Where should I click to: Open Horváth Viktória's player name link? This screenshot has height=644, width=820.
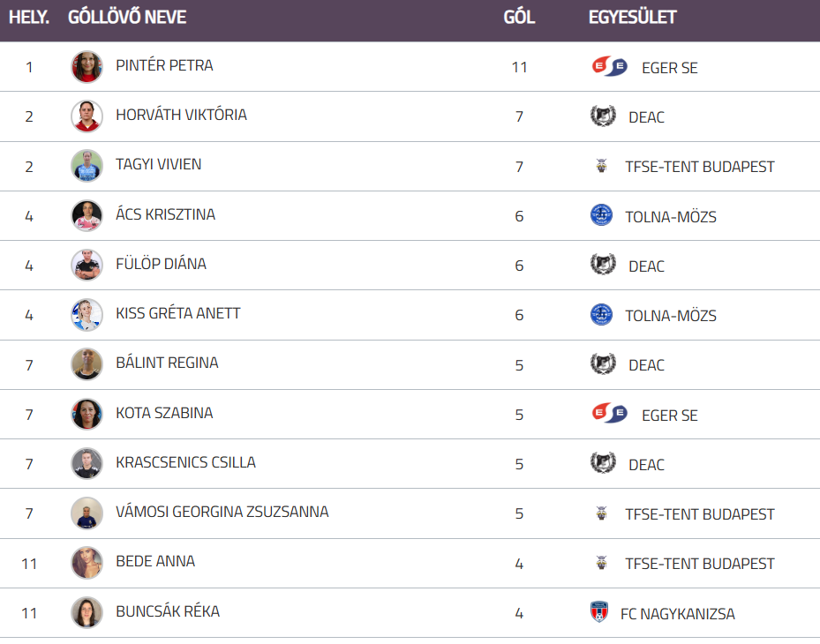(181, 115)
